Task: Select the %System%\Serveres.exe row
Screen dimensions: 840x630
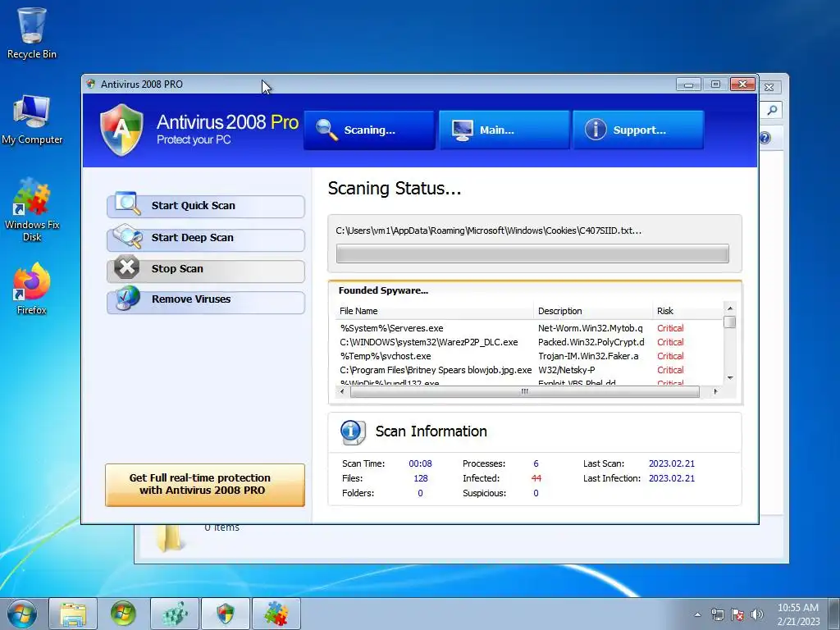Action: pyautogui.click(x=529, y=328)
